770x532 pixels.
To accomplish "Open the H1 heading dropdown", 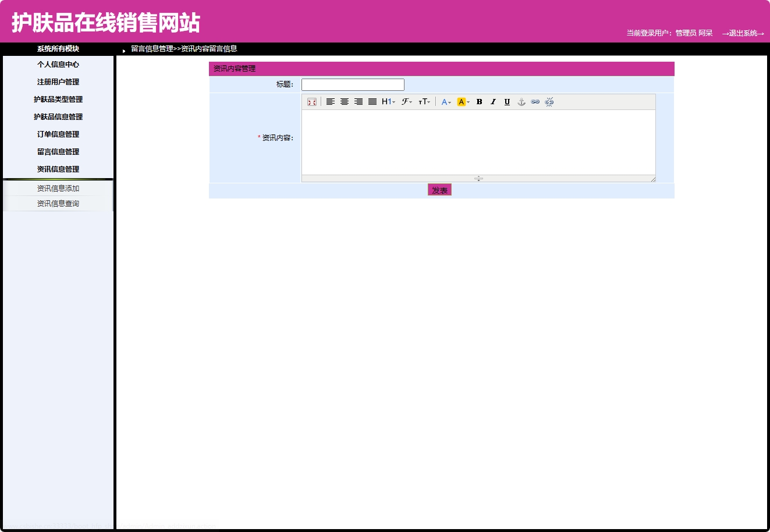I will point(388,101).
